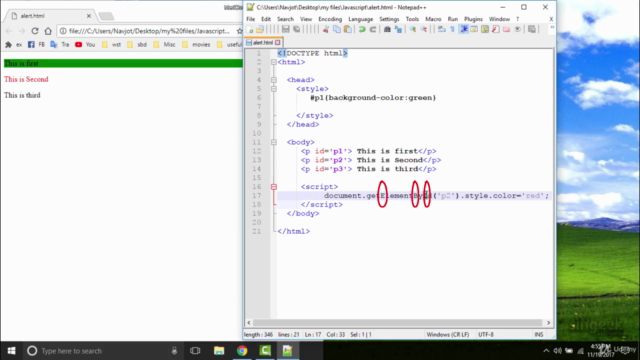The width and height of the screenshot is (640, 360).
Task: Toggle Show All Characters pilcrow icon
Action: (x=452, y=29)
